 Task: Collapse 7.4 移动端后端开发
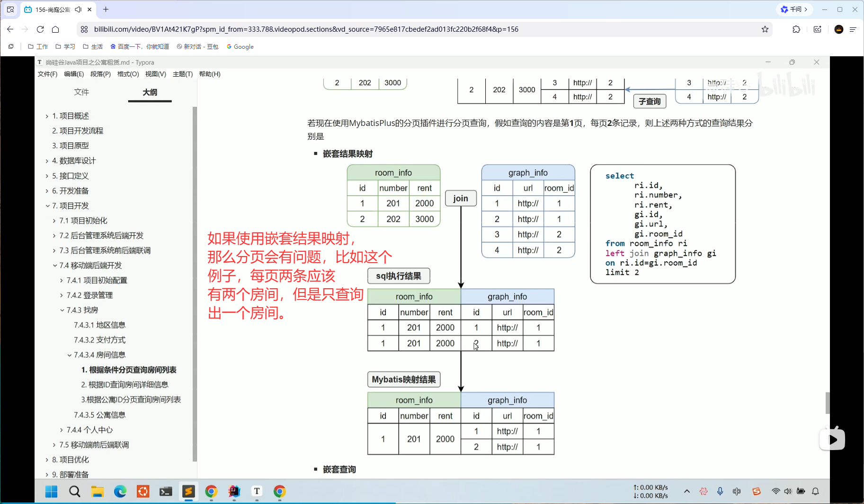54,265
